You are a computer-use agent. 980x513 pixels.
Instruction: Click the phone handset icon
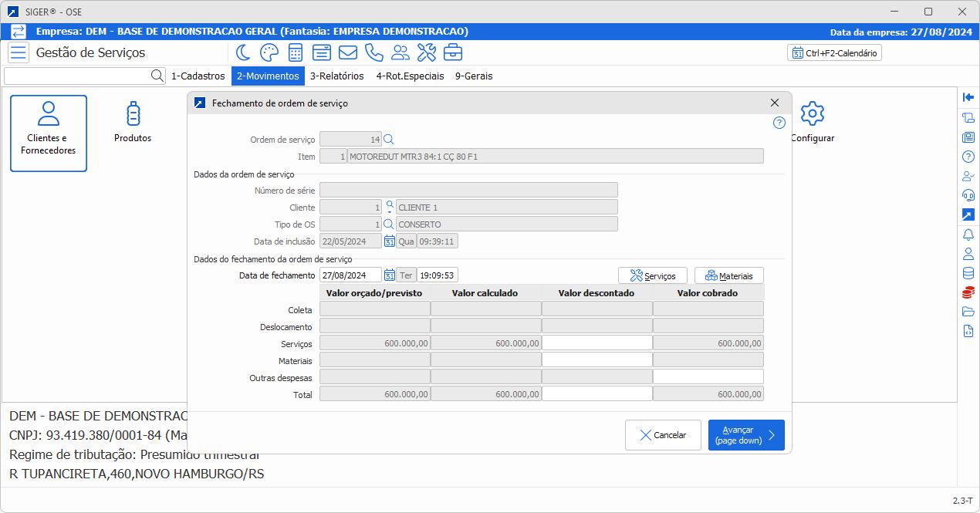(373, 52)
